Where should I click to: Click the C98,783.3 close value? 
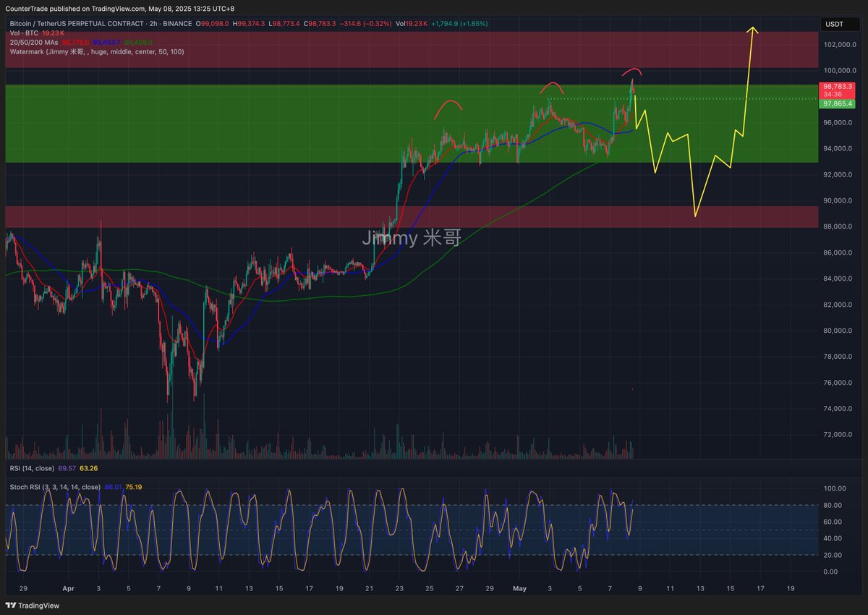click(321, 24)
